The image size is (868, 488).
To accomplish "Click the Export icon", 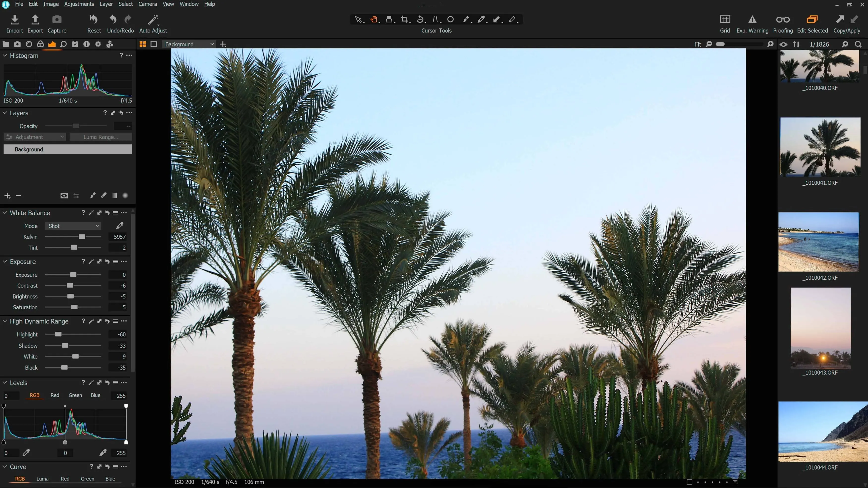I will (x=35, y=20).
